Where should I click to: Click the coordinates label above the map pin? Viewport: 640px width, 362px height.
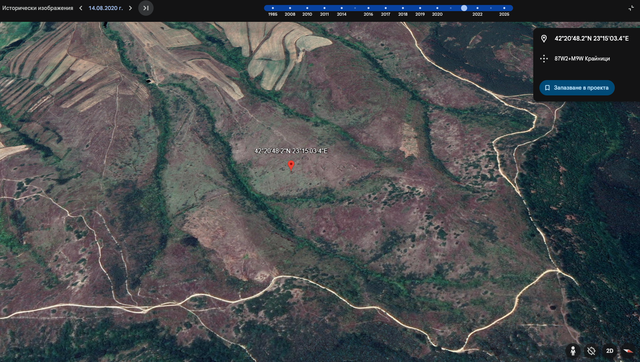click(291, 151)
